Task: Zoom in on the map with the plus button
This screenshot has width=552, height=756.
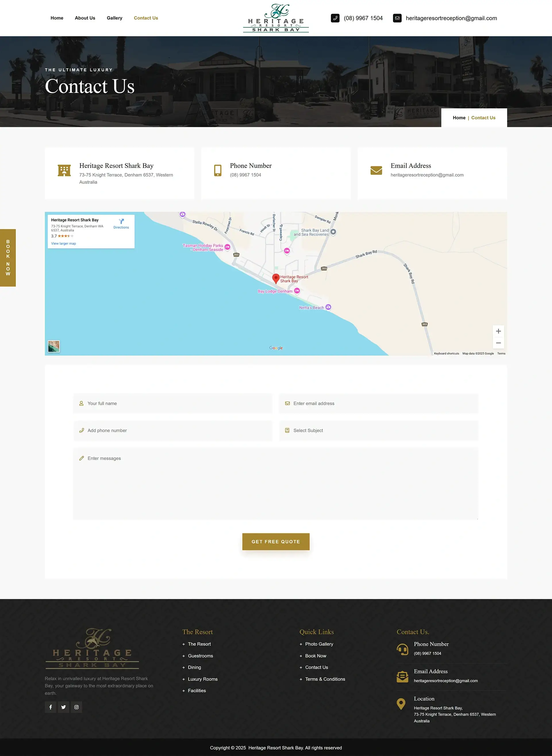Action: coord(498,331)
